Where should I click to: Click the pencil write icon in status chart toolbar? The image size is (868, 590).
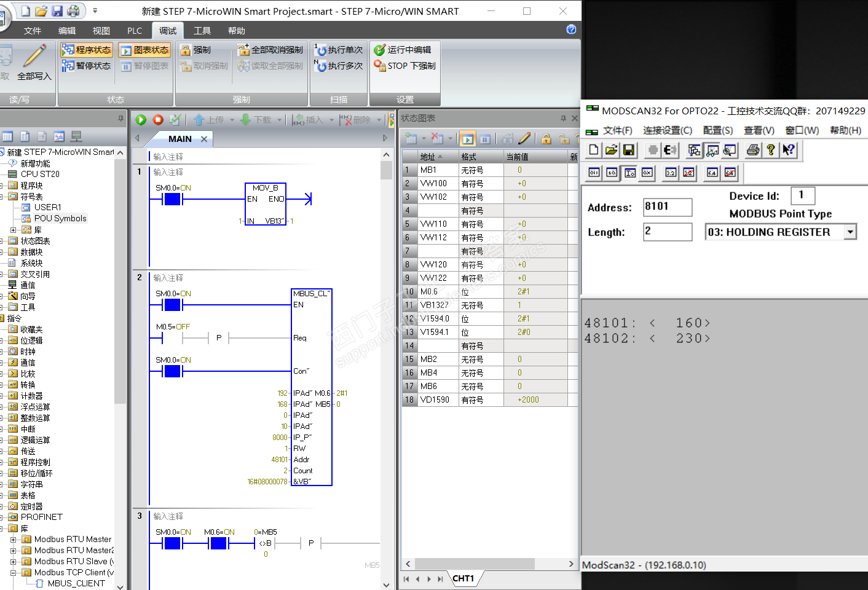coord(524,139)
